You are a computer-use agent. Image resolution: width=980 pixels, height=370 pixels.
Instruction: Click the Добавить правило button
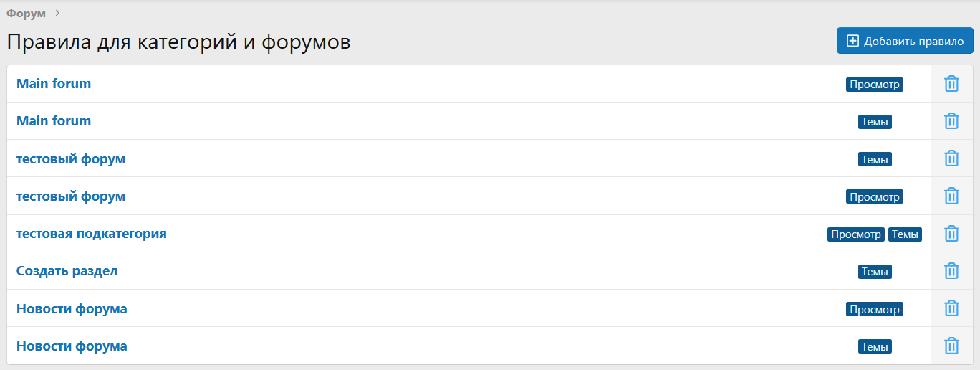(905, 41)
